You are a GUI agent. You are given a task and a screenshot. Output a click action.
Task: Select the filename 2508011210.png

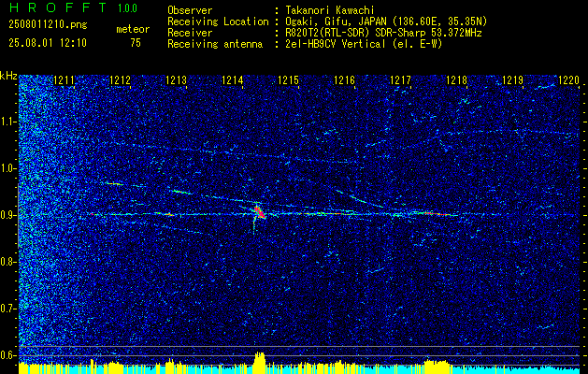(48, 25)
